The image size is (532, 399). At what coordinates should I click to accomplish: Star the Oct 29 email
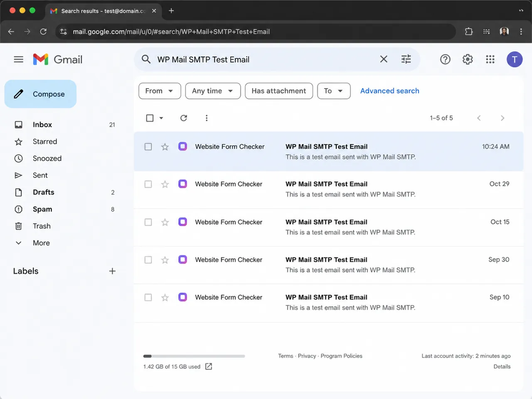point(165,184)
